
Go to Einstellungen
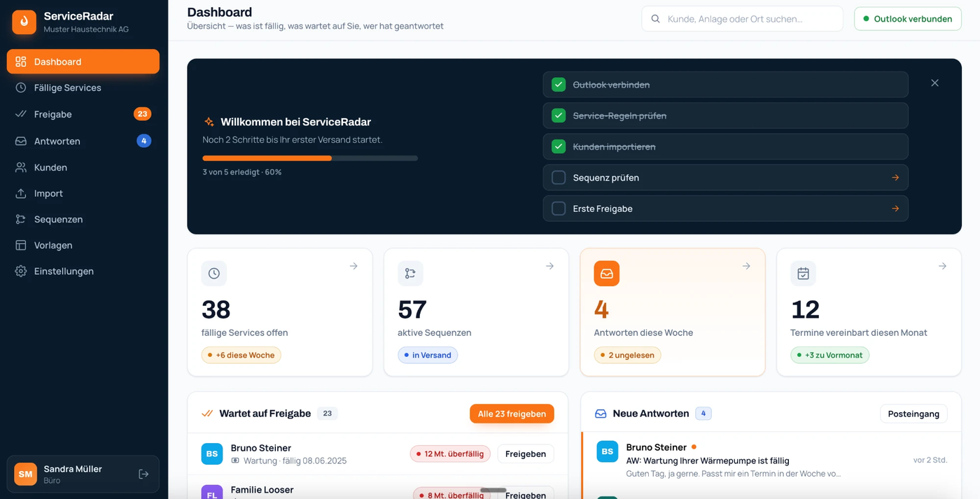click(x=83, y=271)
